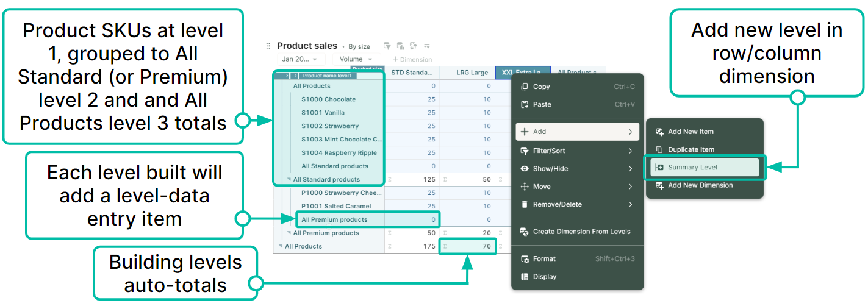Collapse the All Standard products total row triangle

coord(289,180)
